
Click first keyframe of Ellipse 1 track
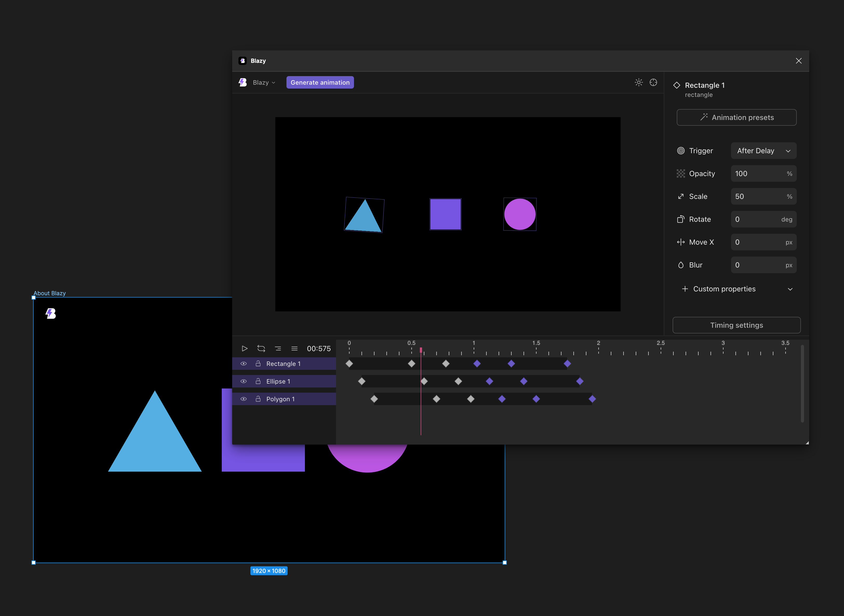click(361, 381)
